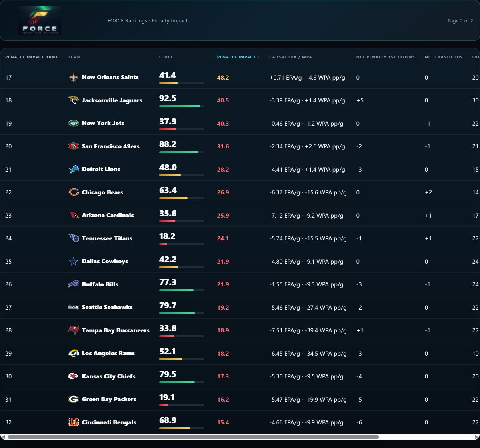Click Bengals net penalty 1st downs '-6'
Image resolution: width=480 pixels, height=448 pixels.
pos(359,422)
